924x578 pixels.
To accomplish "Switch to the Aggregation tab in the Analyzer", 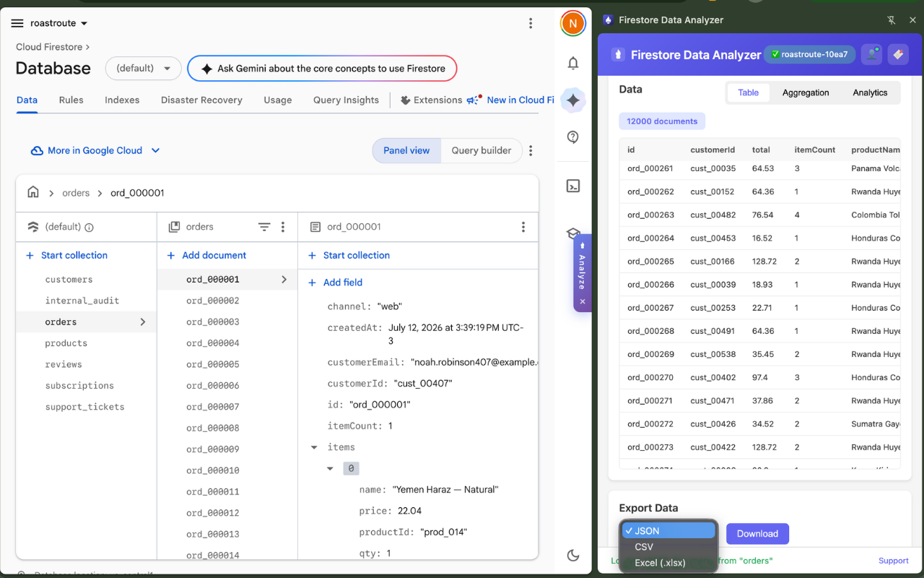I will [806, 92].
